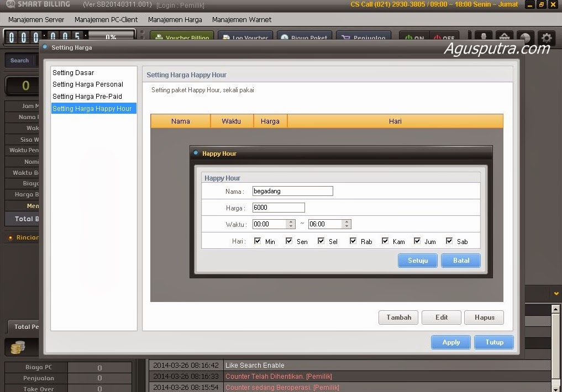Increase the Waktu start time 00:00
562x392 pixels.
point(291,222)
